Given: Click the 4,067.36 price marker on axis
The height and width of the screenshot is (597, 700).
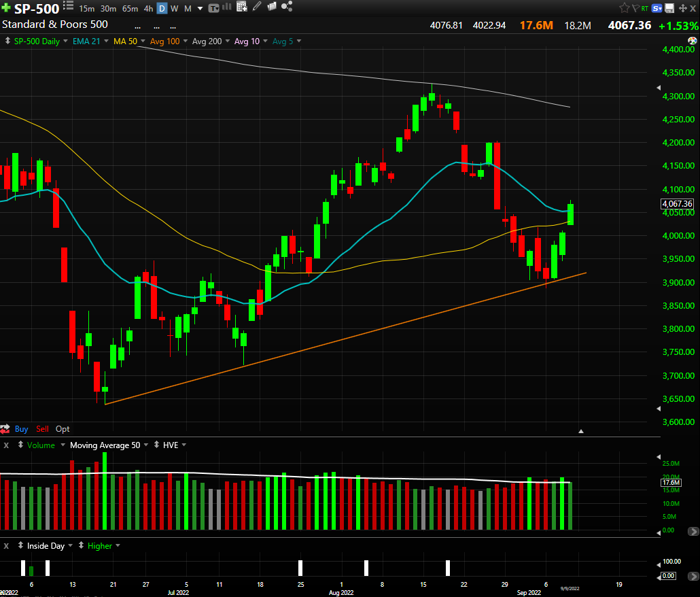Looking at the screenshot, I should pos(677,204).
